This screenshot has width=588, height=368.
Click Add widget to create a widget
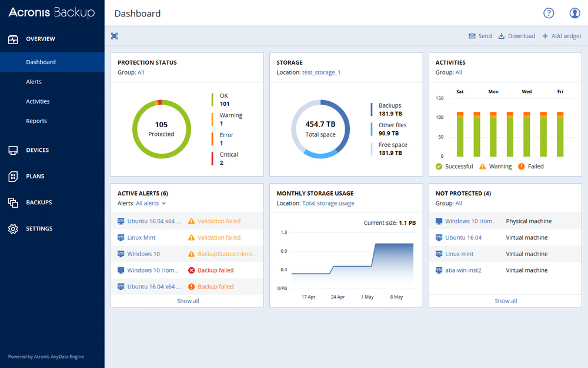pyautogui.click(x=562, y=36)
